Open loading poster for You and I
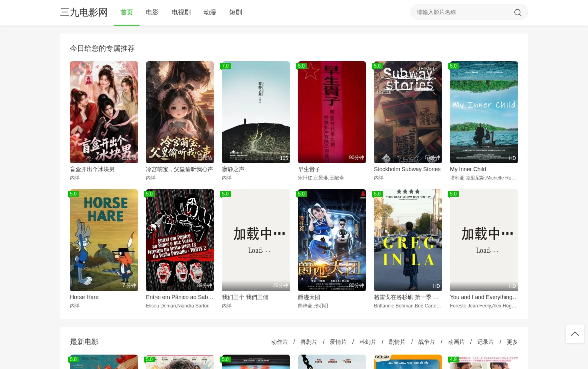588x369 pixels. point(484,240)
